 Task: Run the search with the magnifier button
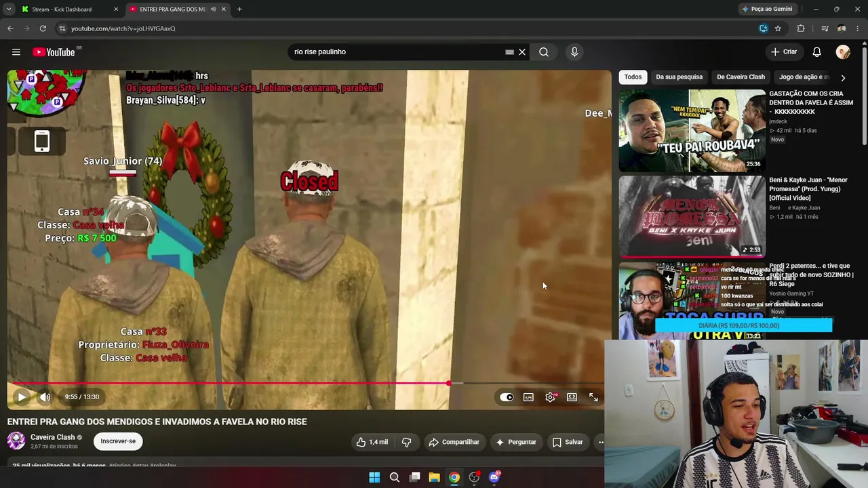click(544, 52)
